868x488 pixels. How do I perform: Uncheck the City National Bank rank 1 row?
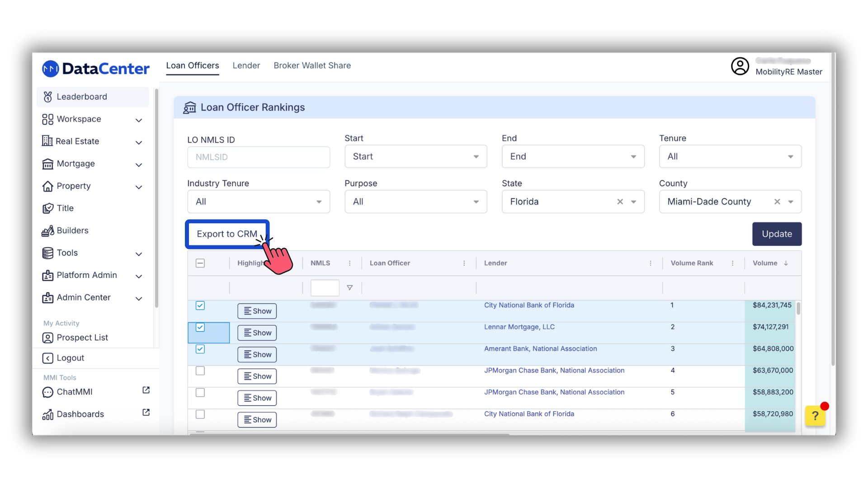200,305
